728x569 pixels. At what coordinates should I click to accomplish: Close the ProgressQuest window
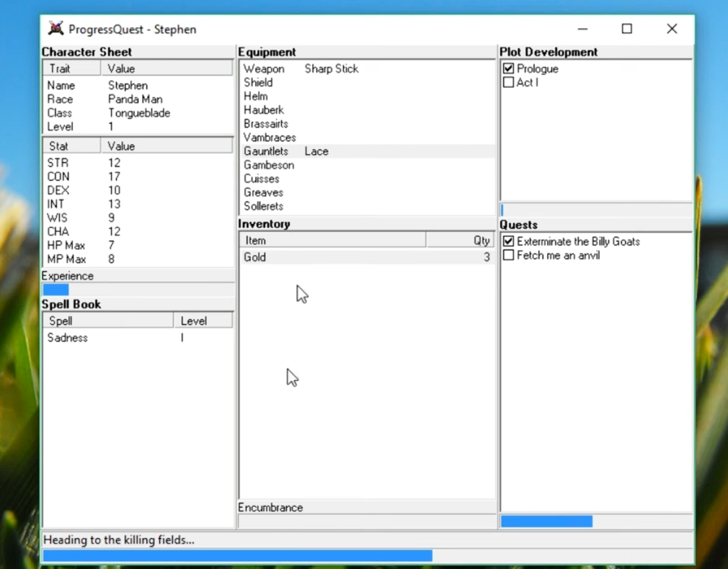pos(671,29)
